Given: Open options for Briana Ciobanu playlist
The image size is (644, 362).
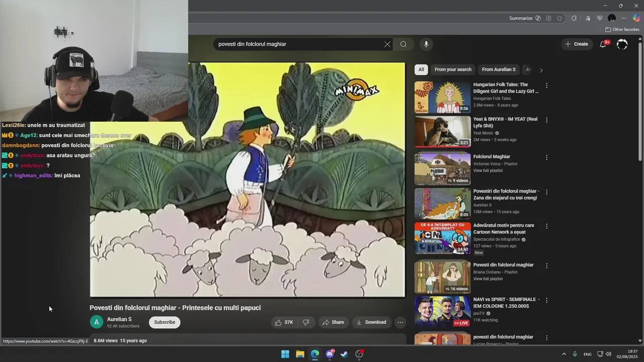Looking at the screenshot, I should click(546, 265).
